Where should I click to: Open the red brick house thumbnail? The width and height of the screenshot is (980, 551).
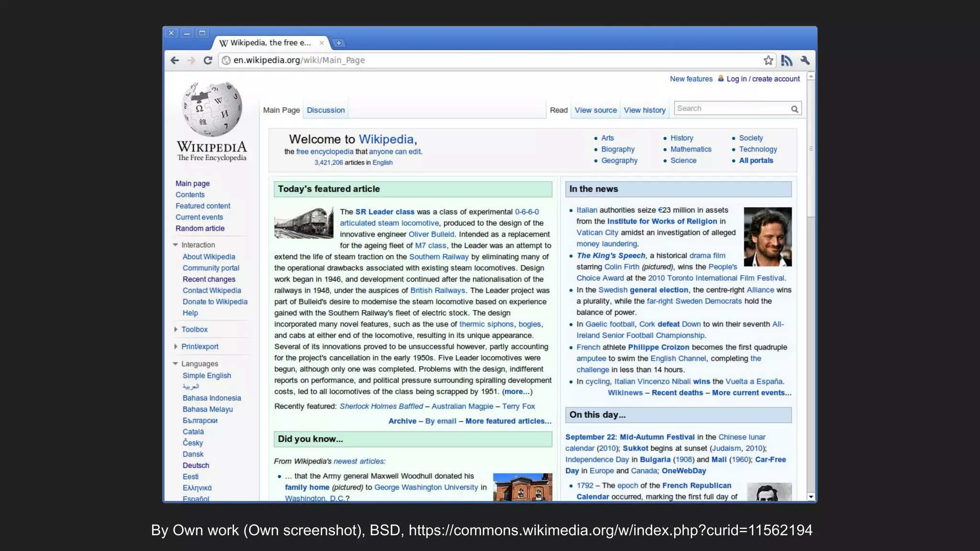(x=523, y=487)
